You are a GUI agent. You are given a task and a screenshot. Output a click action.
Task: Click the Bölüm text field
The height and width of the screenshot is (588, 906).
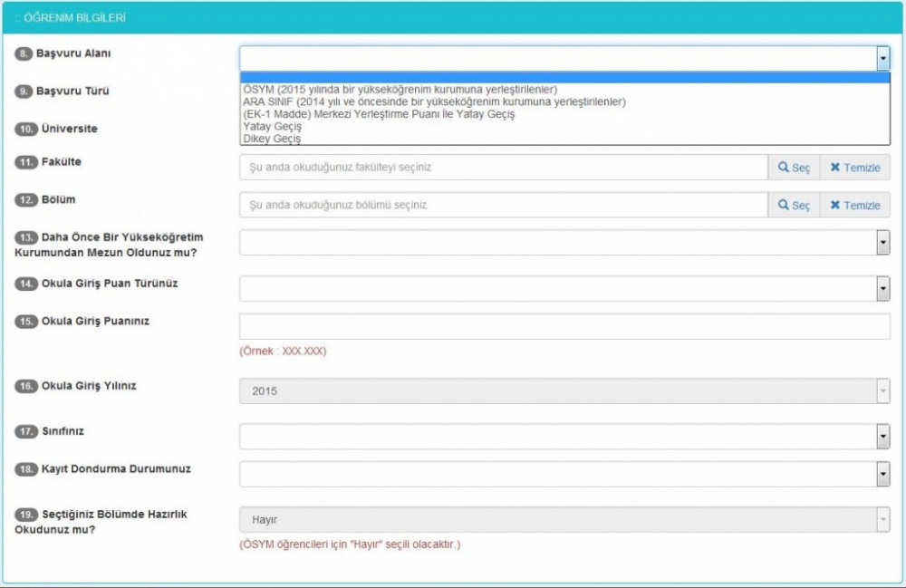pyautogui.click(x=503, y=206)
